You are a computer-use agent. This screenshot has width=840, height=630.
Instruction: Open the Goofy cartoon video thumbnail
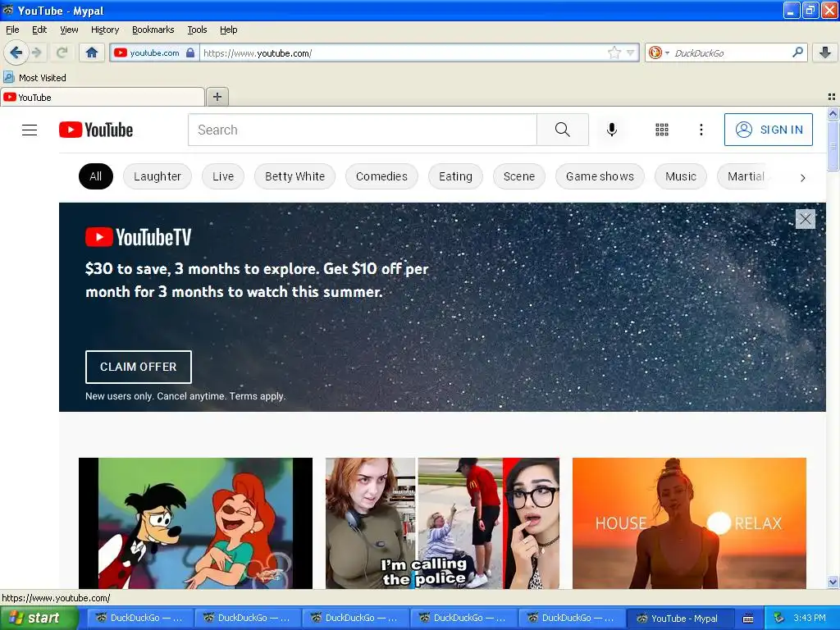[195, 523]
